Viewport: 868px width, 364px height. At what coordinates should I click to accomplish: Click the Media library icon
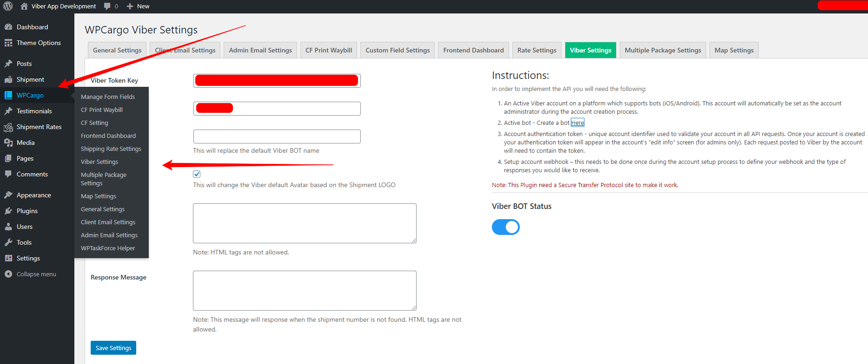[x=8, y=143]
